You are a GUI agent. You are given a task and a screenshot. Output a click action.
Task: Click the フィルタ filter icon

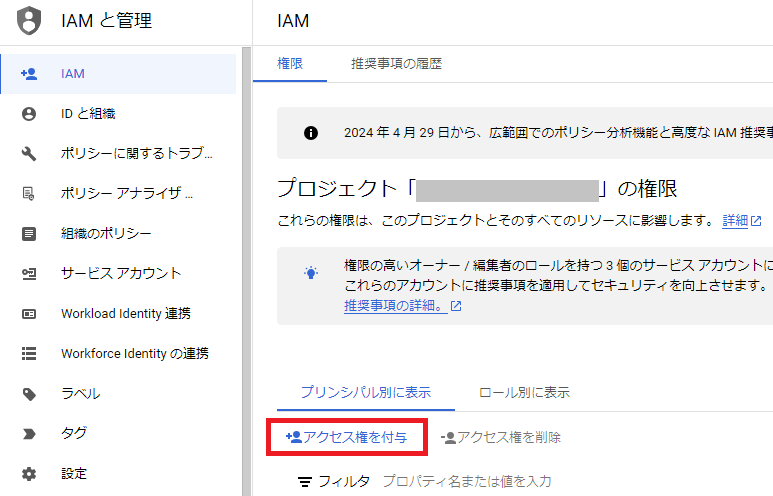[305, 482]
